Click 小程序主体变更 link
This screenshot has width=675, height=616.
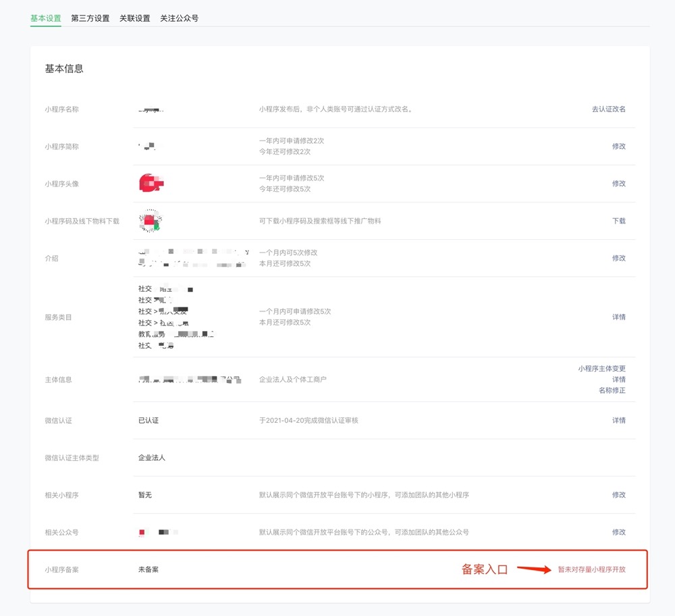(601, 368)
